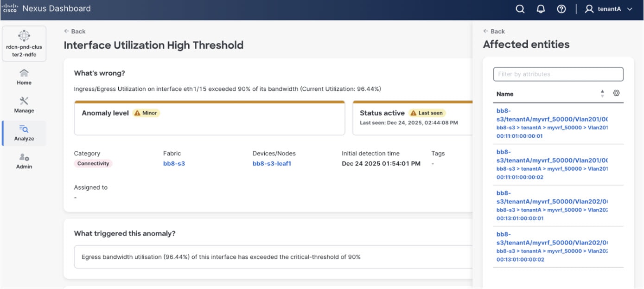Click the help question mark icon
This screenshot has width=644, height=289.
pos(561,9)
